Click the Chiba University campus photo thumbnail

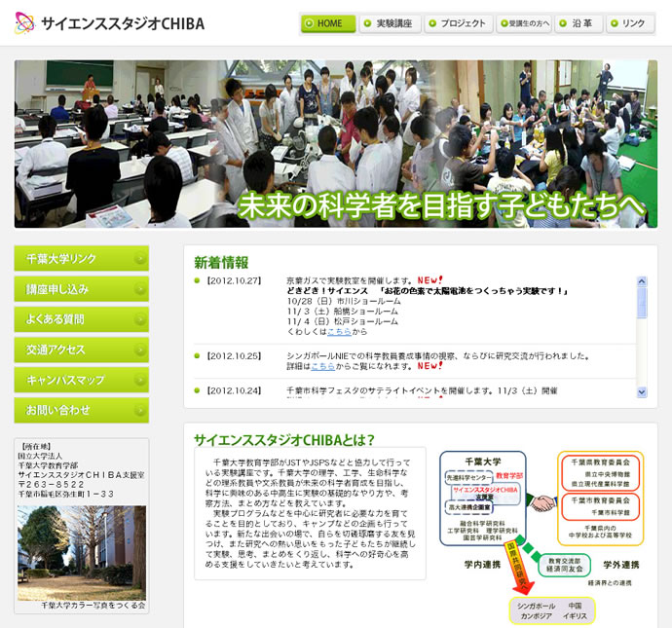click(82, 551)
